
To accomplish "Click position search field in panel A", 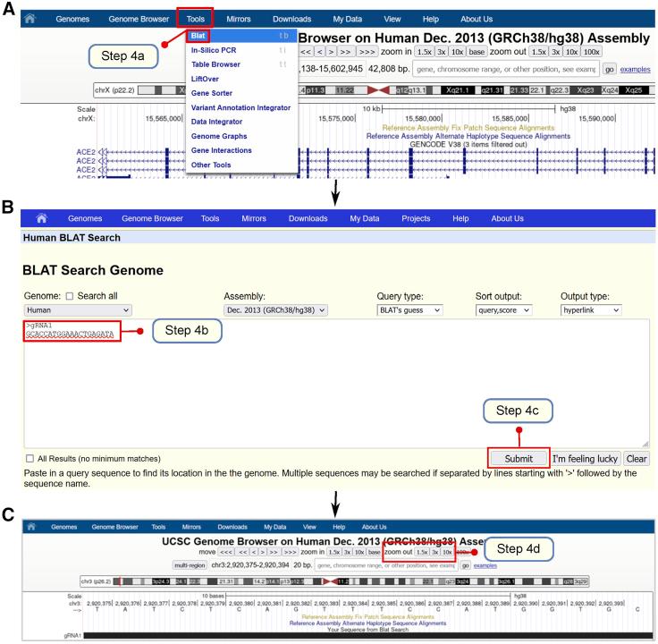I will [506, 69].
